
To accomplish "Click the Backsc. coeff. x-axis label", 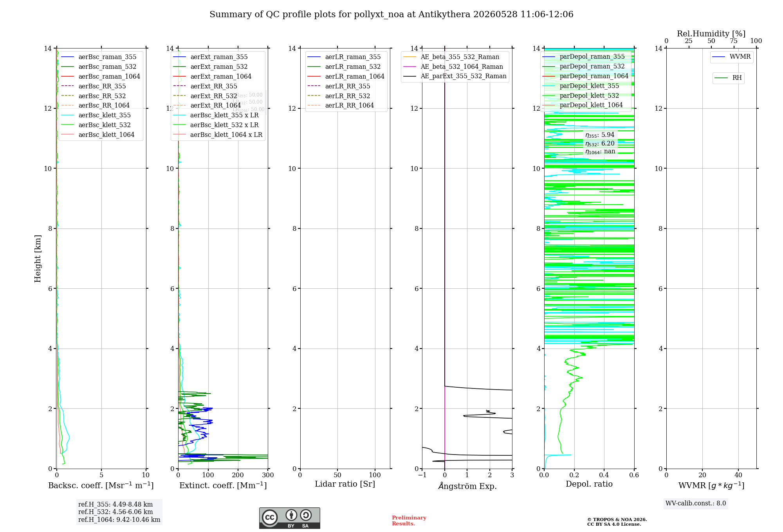I will pos(101,485).
